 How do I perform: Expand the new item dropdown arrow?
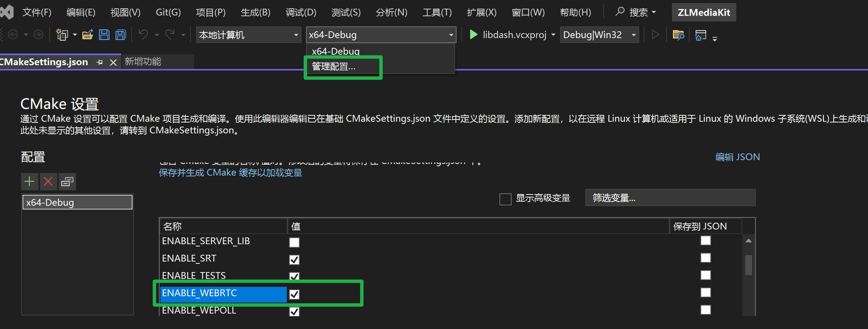tap(75, 35)
